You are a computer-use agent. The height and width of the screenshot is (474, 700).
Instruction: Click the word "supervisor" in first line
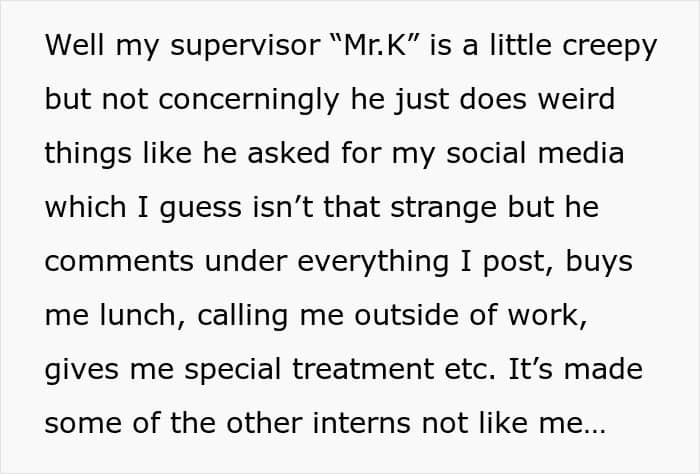click(x=245, y=45)
